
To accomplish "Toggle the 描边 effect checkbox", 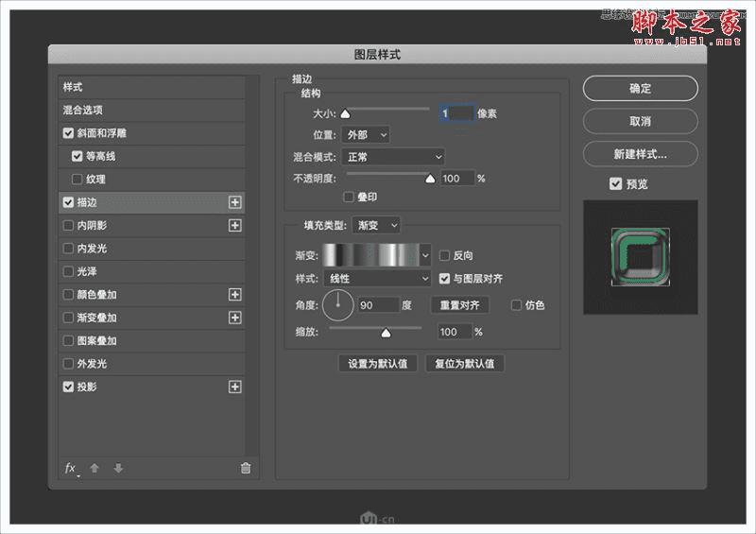I will pyautogui.click(x=68, y=202).
